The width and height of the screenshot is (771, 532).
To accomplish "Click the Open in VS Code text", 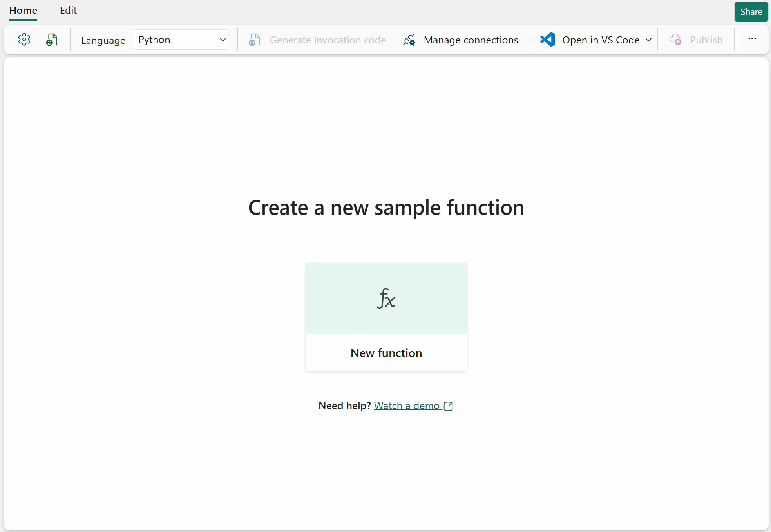I will click(601, 40).
